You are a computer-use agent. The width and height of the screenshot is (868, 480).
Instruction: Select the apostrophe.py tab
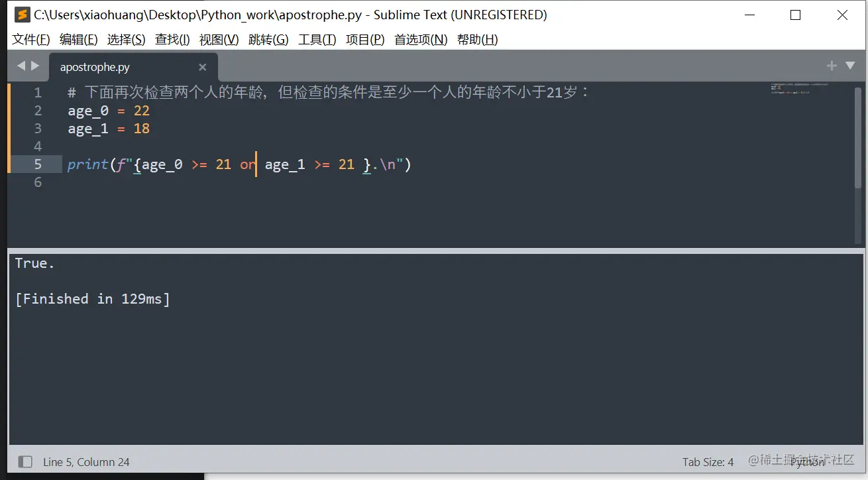point(134,68)
